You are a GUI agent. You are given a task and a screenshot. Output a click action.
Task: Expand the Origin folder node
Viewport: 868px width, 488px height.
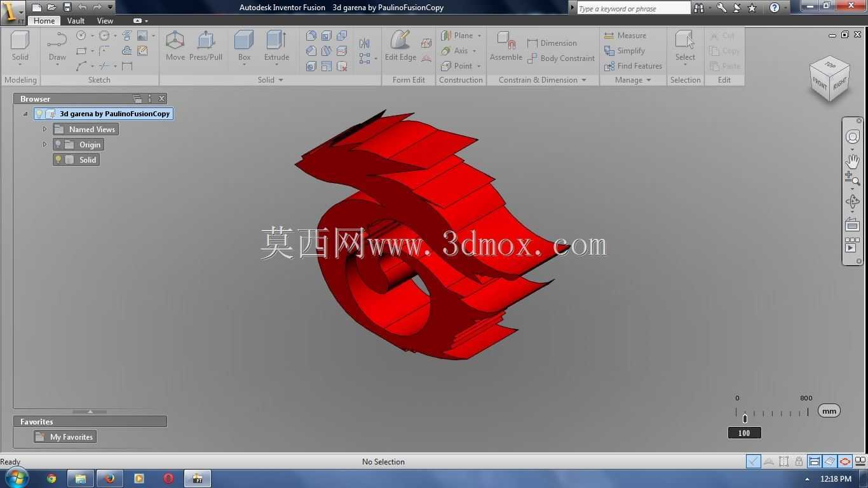coord(44,144)
